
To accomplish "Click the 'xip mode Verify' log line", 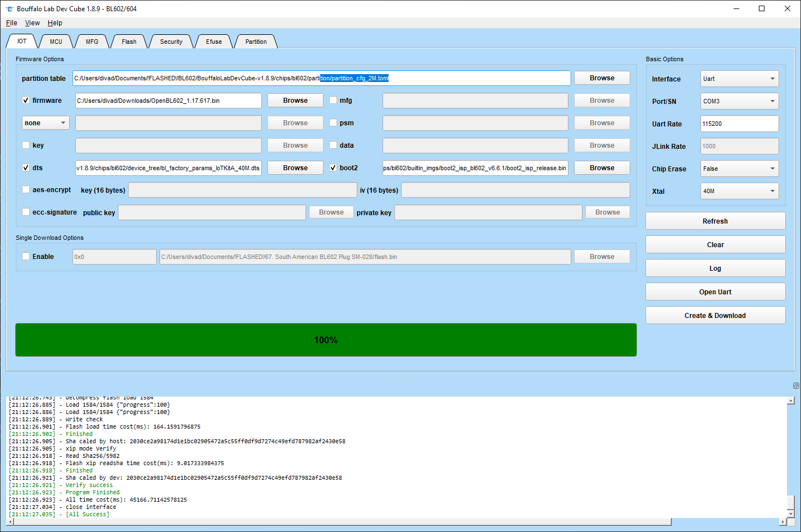I will (x=62, y=449).
